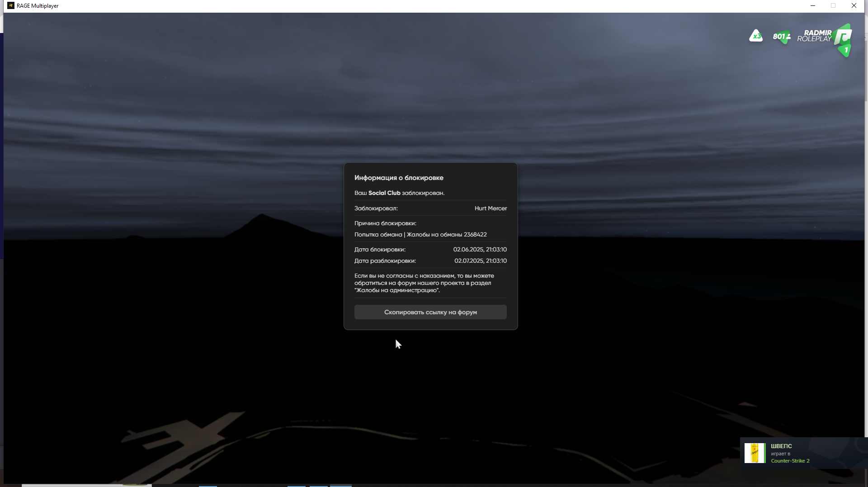
Task: Click the Информация о блокировке heading
Action: click(399, 178)
